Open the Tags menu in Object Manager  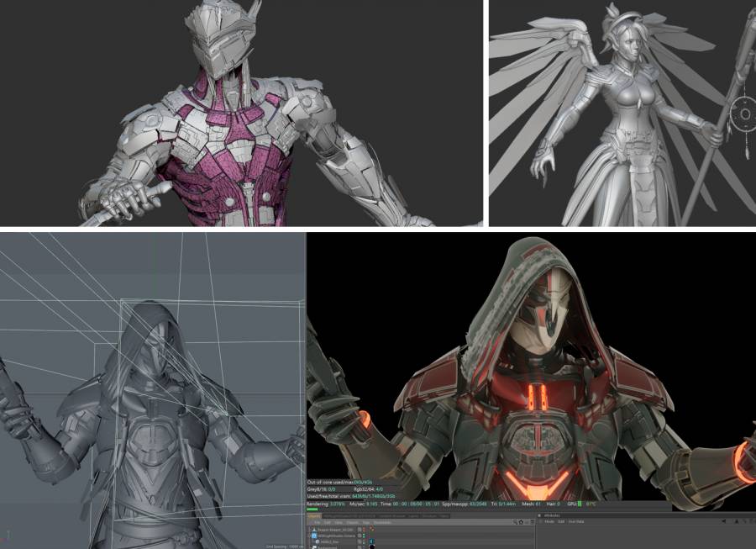point(366,522)
